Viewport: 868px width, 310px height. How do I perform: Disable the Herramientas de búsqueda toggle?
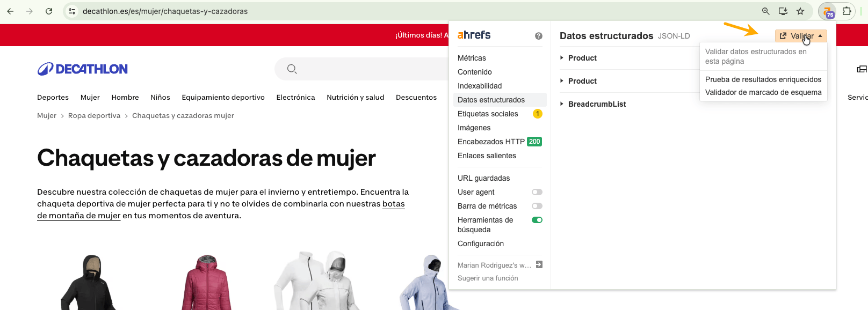[537, 220]
